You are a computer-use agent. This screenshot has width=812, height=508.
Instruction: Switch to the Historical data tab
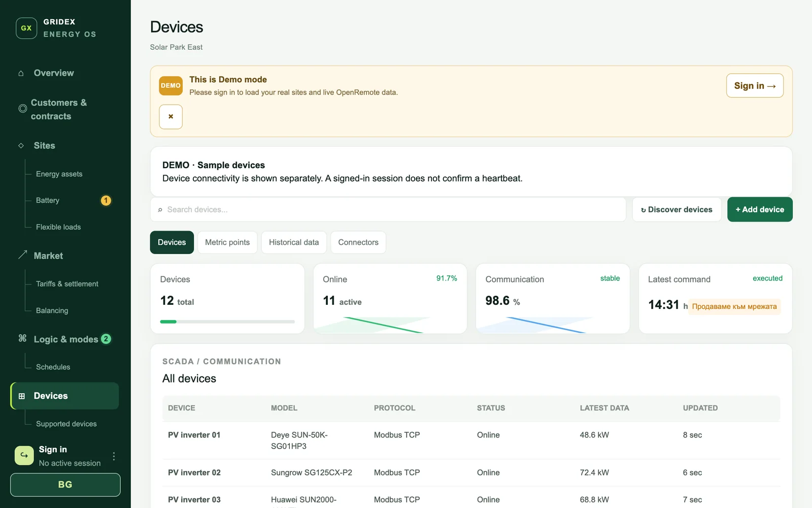(294, 242)
